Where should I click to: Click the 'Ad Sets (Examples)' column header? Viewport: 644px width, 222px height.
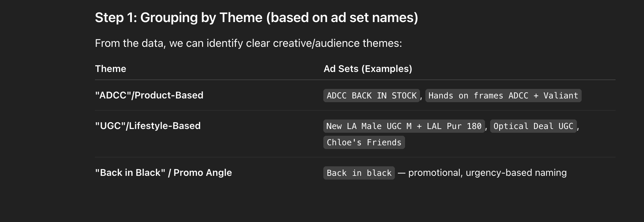pos(368,69)
